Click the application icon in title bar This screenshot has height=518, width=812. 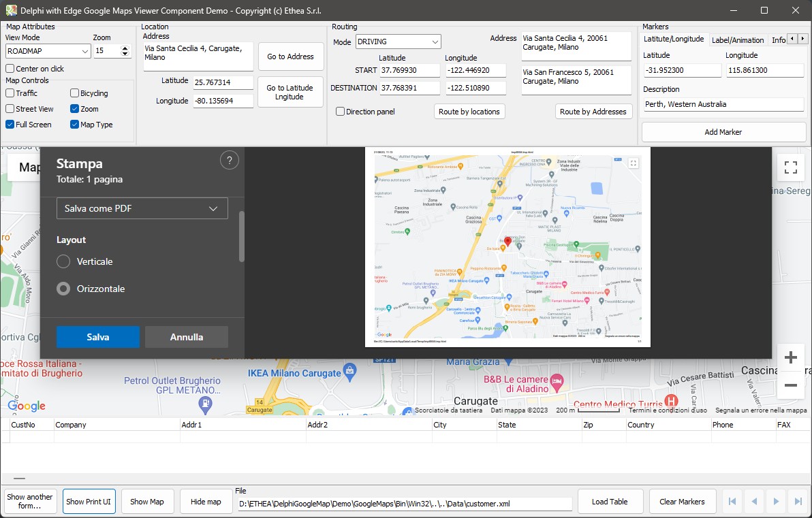(11, 10)
